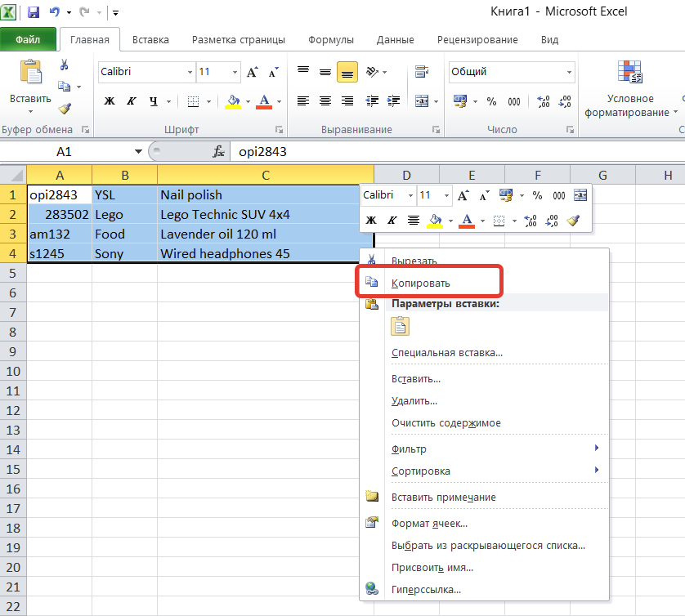Open Name Box dropdown arrow
The height and width of the screenshot is (616, 685).
pyautogui.click(x=138, y=151)
